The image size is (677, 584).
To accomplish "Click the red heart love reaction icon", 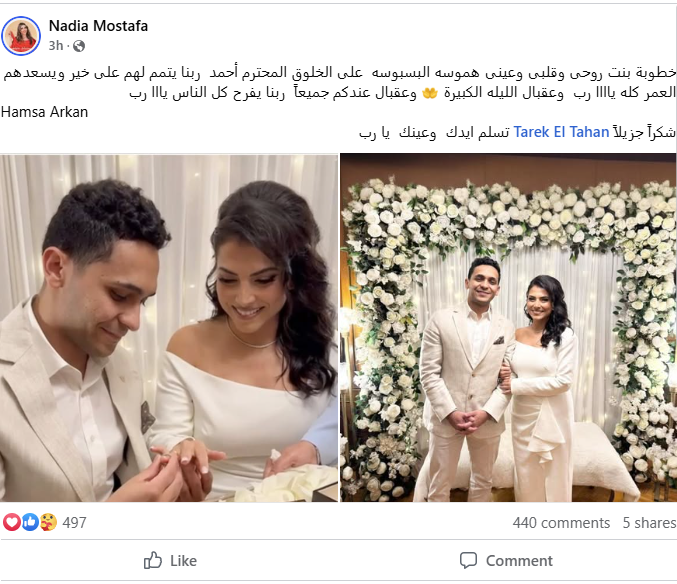I will pos(12,522).
